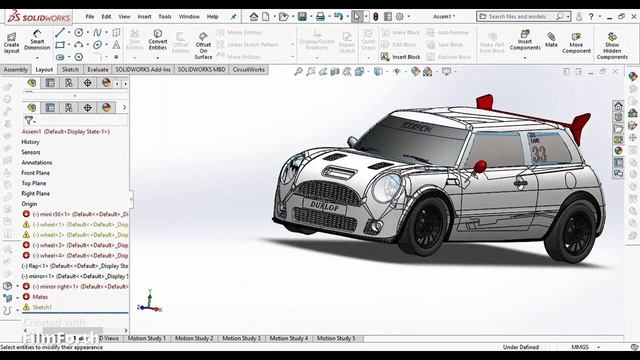The width and height of the screenshot is (640, 360).
Task: Open the search box dropdown arrow
Action: click(568, 17)
